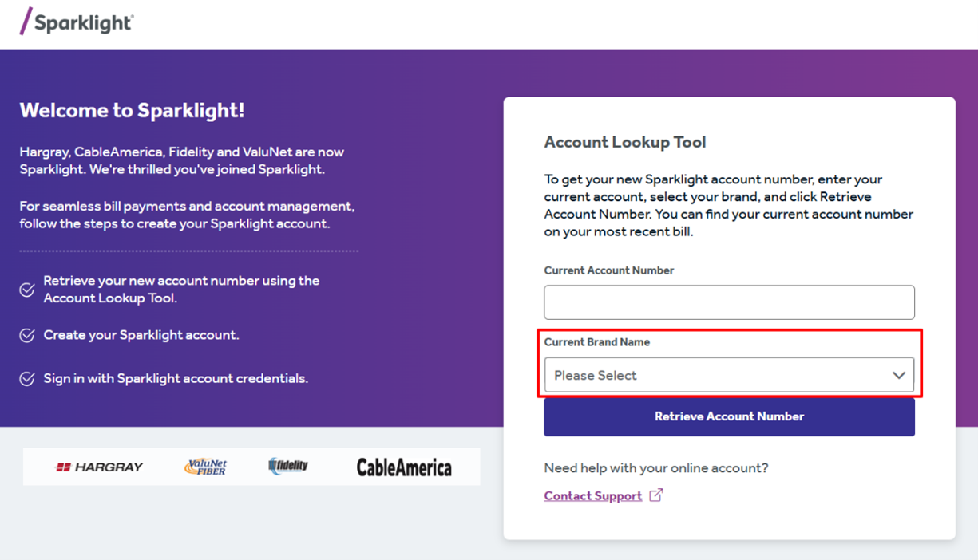978x560 pixels.
Task: Click checkmark icon beside Sign in step
Action: (27, 378)
